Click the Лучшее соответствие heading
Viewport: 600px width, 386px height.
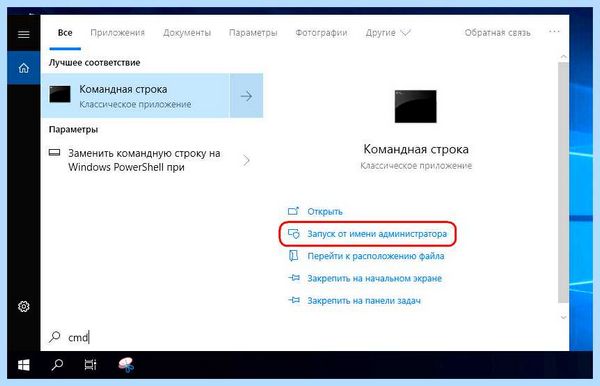click(x=94, y=62)
